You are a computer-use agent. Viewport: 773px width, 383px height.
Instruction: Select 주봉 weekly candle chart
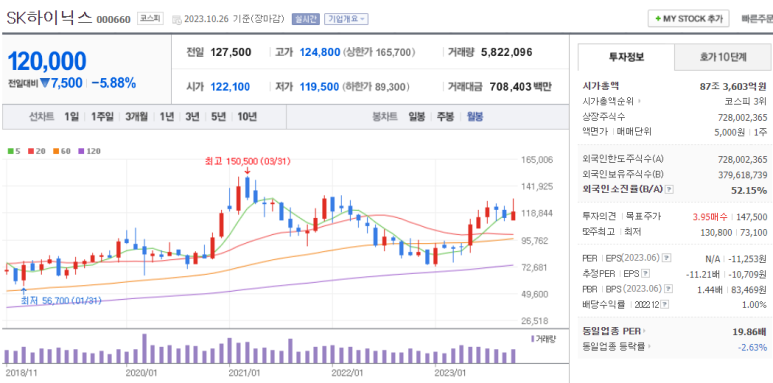(446, 117)
